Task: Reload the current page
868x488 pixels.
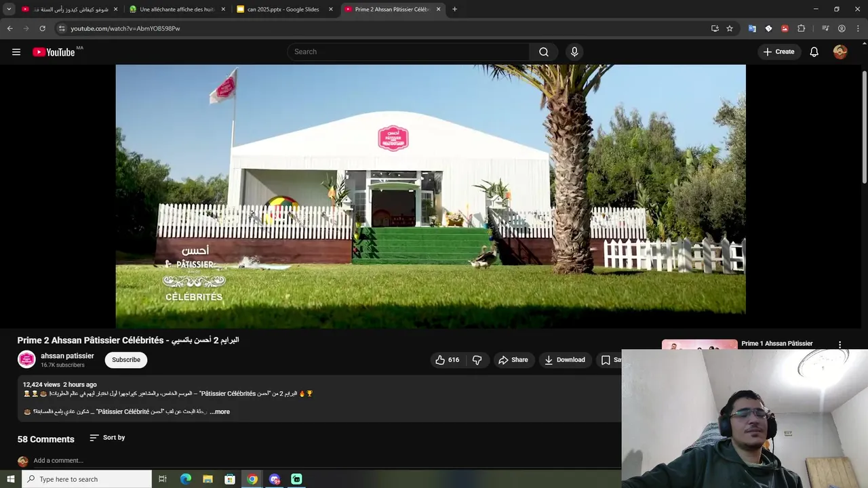Action: (42, 28)
